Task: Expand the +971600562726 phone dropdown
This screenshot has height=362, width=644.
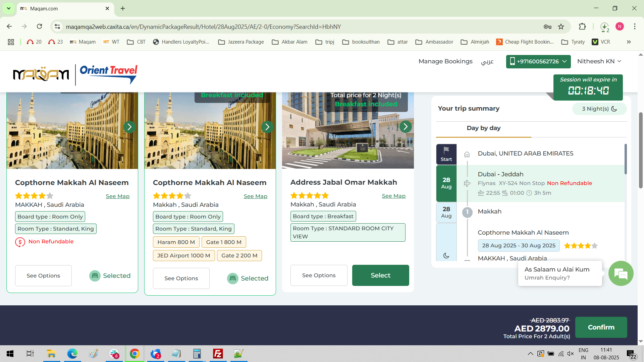Action: [x=538, y=61]
